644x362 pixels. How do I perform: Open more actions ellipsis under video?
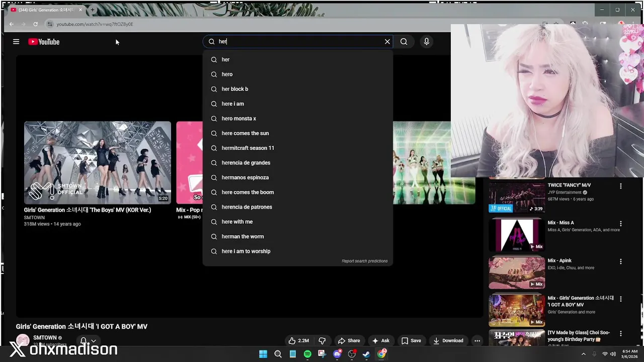(477, 340)
